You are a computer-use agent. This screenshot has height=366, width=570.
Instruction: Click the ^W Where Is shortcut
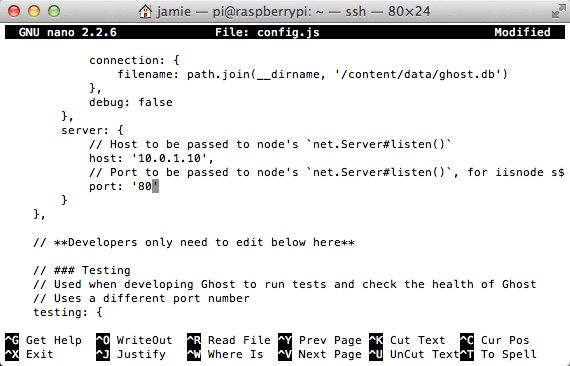point(225,354)
